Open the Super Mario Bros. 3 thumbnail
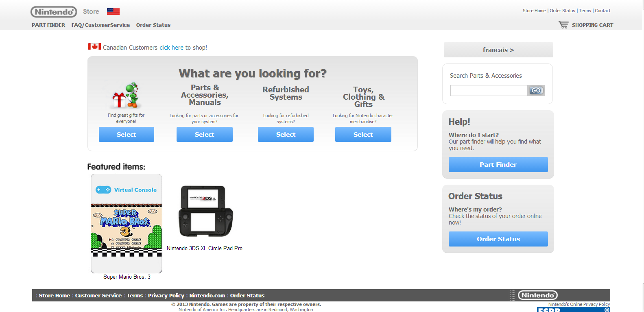 point(126,223)
